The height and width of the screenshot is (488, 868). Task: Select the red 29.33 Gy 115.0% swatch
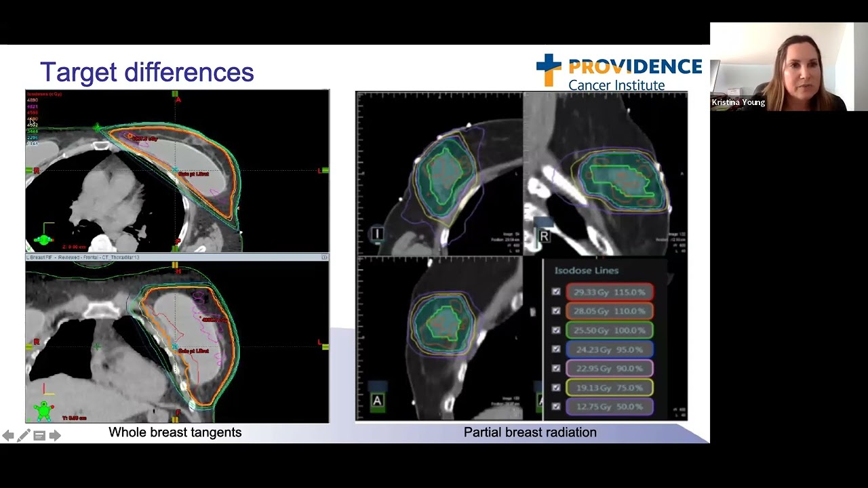coord(610,292)
